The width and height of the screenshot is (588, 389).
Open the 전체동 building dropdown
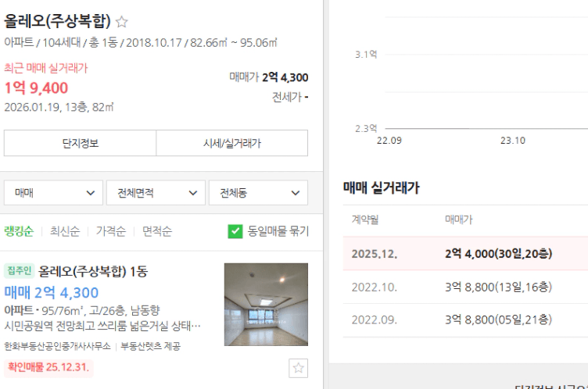(x=258, y=193)
